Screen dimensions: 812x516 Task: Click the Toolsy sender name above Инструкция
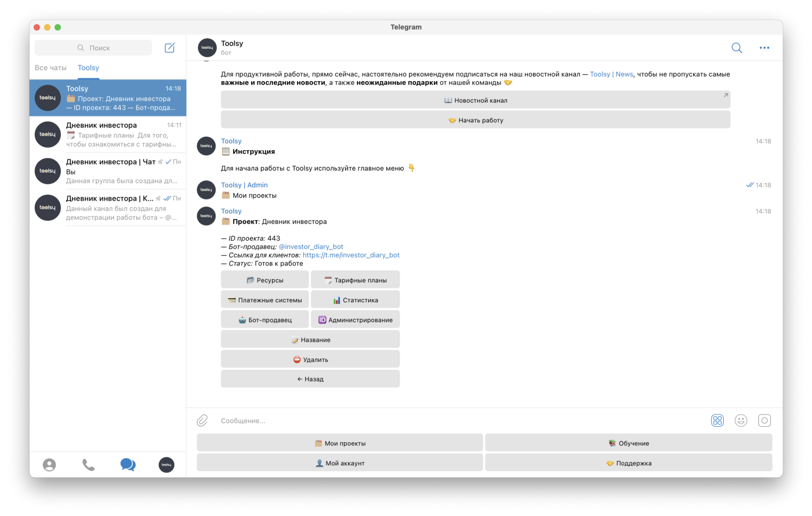[x=231, y=141]
